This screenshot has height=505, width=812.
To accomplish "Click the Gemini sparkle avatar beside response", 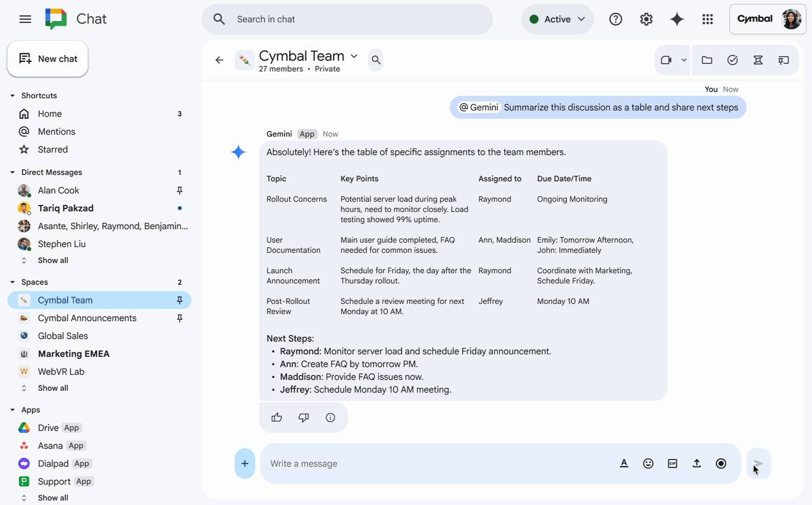I will click(238, 152).
